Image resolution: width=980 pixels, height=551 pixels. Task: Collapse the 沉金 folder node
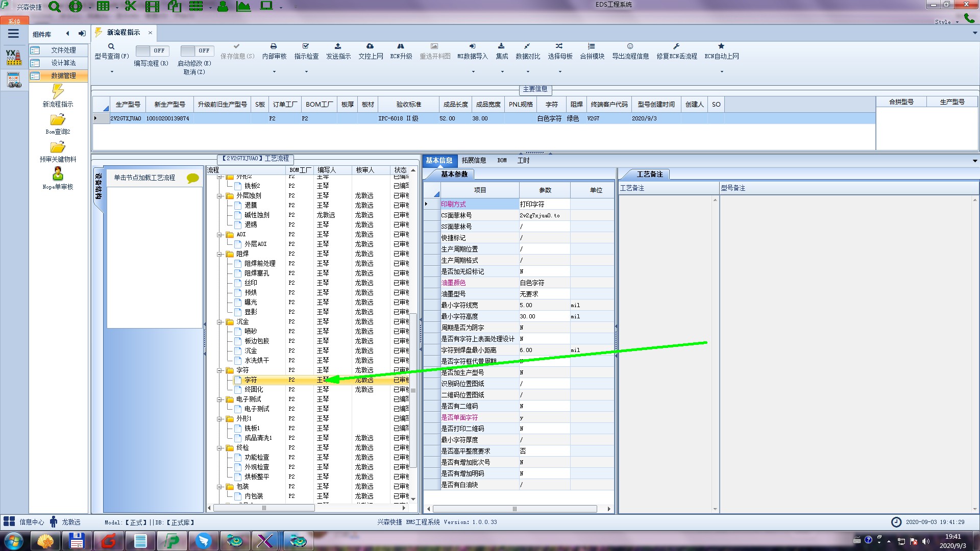[x=219, y=322]
